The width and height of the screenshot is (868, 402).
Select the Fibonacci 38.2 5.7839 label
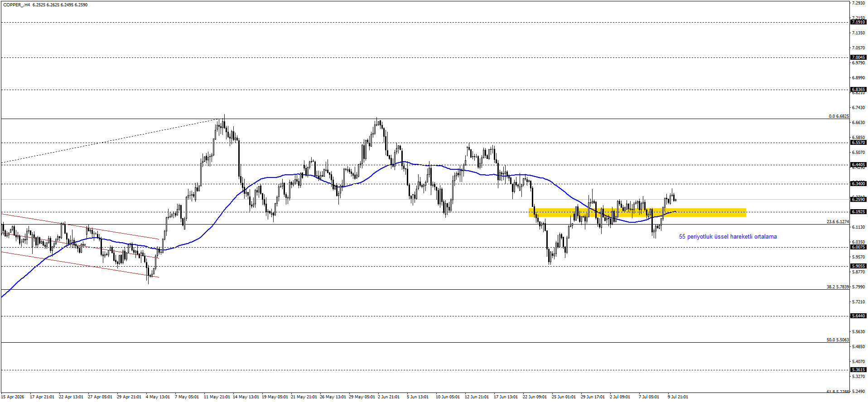click(838, 287)
